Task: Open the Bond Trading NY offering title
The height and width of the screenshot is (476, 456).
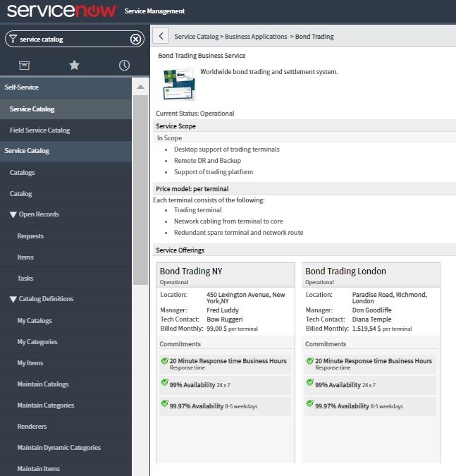Action: click(191, 271)
